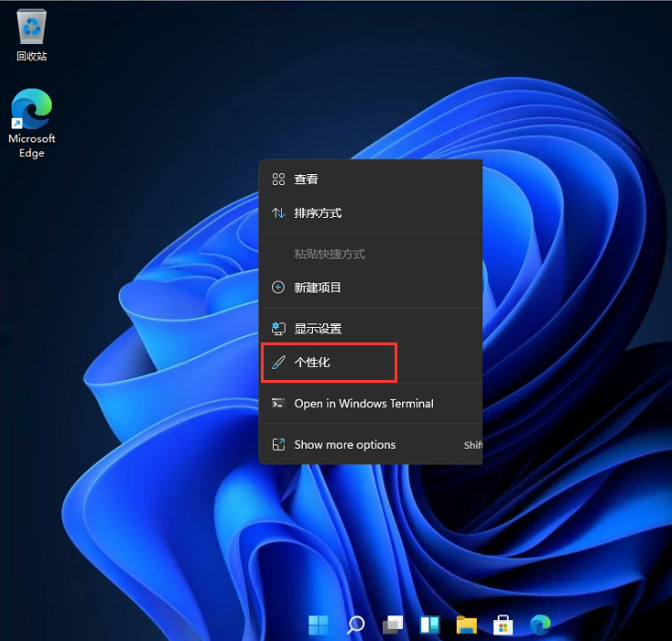Image resolution: width=672 pixels, height=641 pixels.
Task: Open the Windows Start menu
Action: point(319,625)
